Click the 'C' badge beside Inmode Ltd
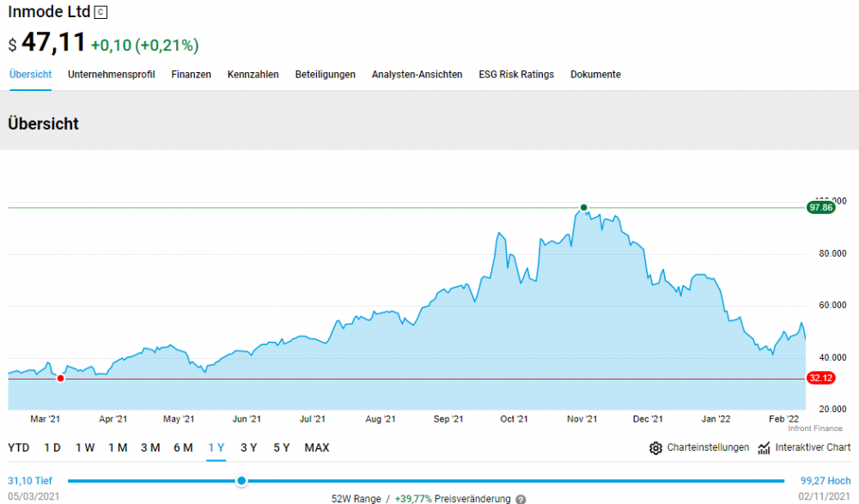Viewport: 859px width, 504px height. pyautogui.click(x=101, y=13)
